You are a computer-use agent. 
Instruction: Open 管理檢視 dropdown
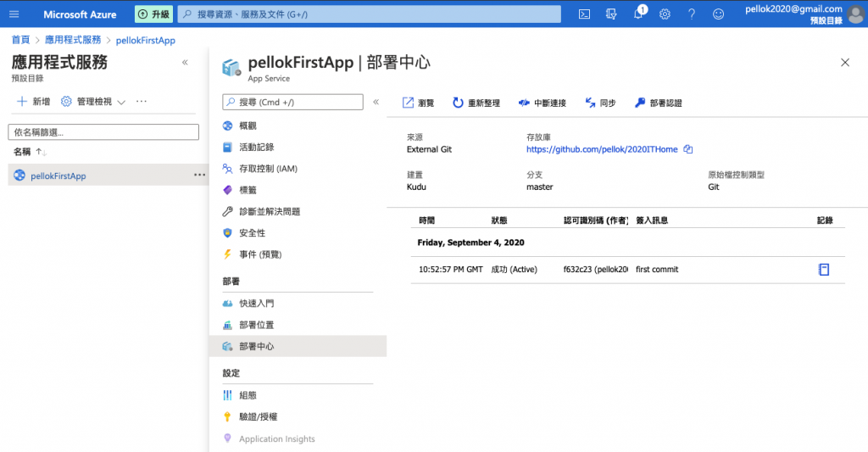click(93, 102)
